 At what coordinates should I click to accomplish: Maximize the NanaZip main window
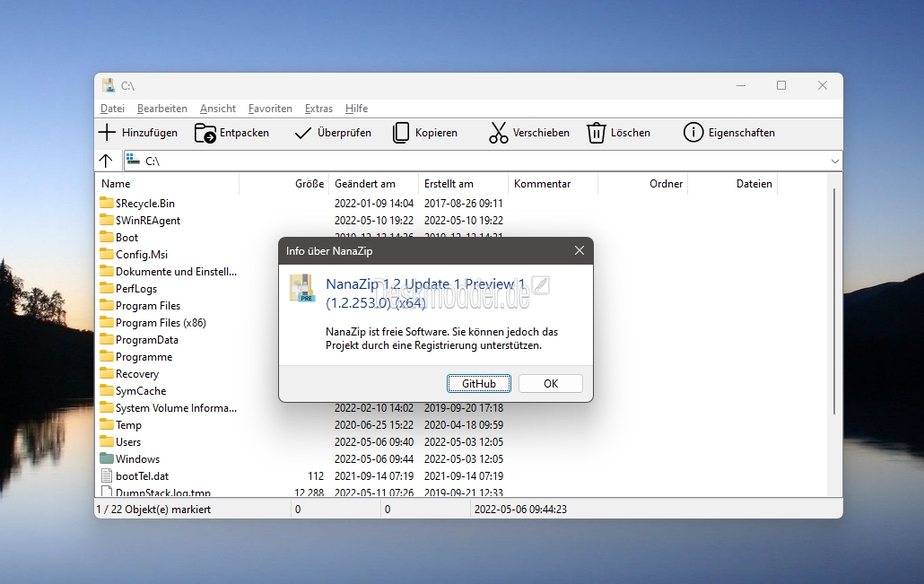pyautogui.click(x=781, y=85)
